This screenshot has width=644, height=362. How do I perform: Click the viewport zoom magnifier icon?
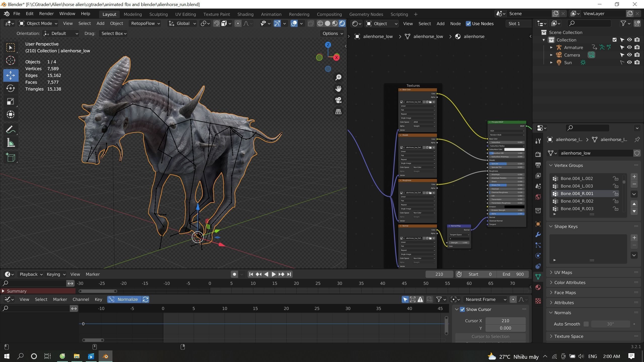click(x=338, y=77)
